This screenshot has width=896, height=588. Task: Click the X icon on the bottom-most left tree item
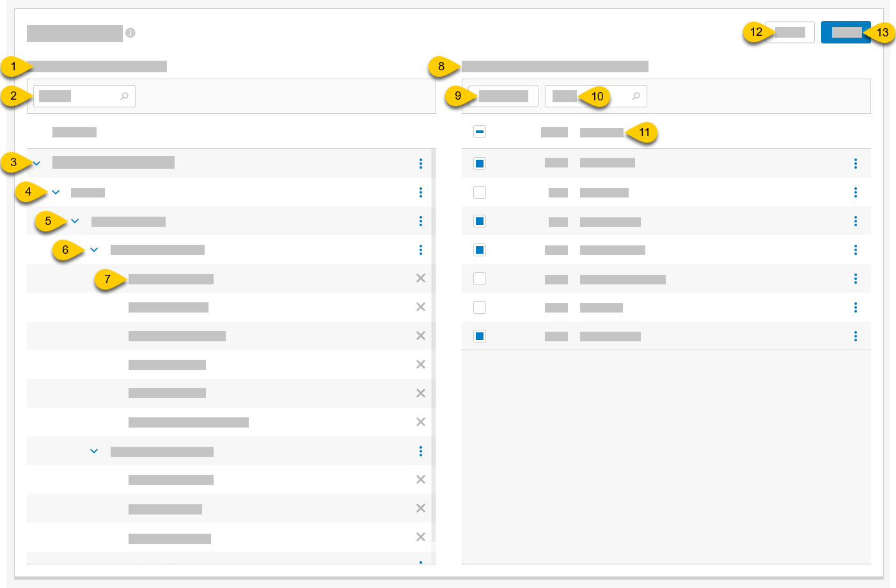[x=420, y=538]
